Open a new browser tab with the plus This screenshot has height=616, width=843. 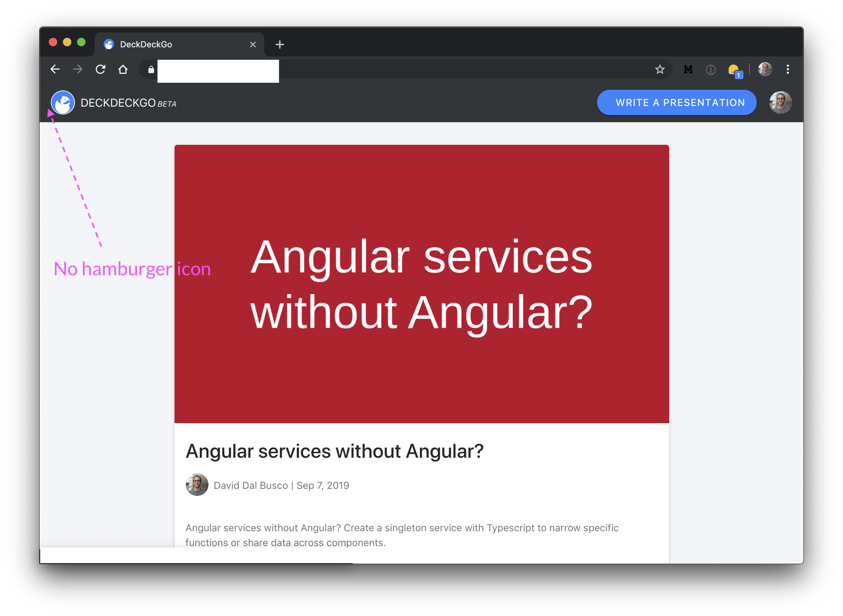pyautogui.click(x=280, y=45)
